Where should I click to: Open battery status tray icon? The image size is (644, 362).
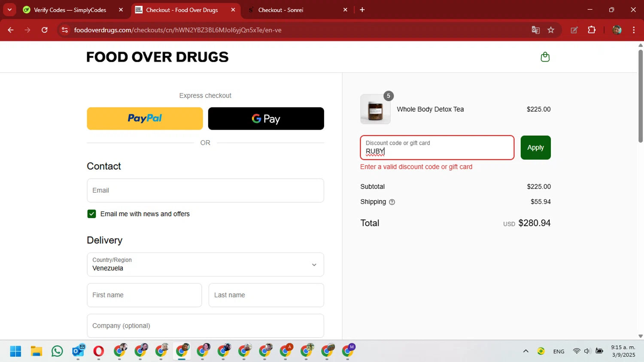(599, 351)
